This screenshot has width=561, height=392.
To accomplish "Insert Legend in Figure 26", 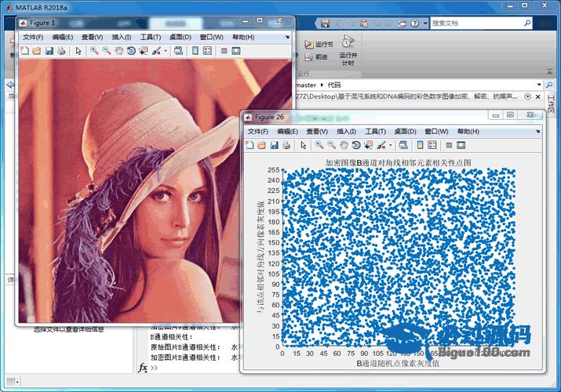I will (x=432, y=145).
